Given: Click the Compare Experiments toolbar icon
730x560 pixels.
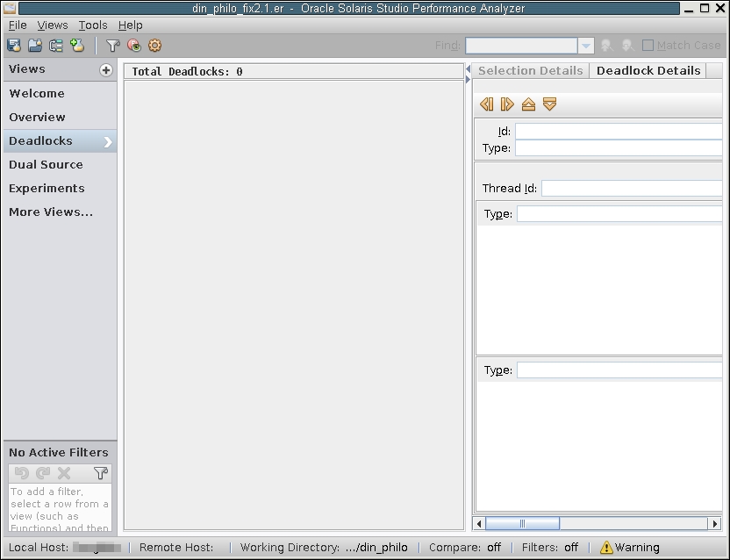Looking at the screenshot, I should point(56,45).
